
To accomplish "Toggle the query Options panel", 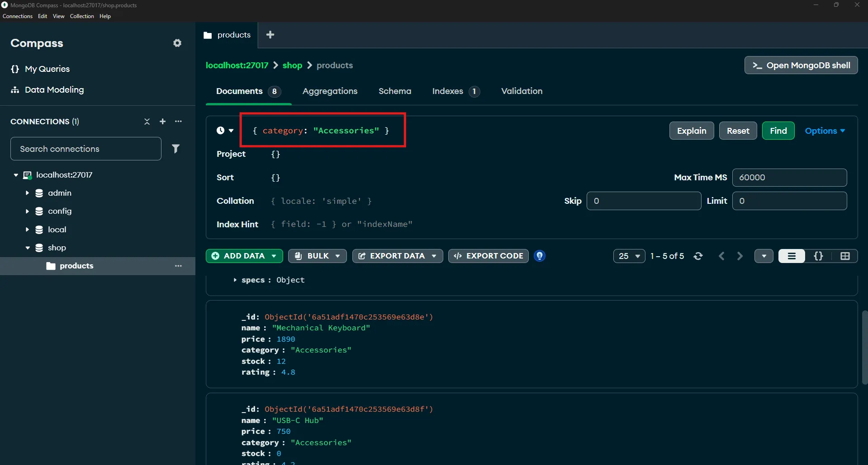I will 825,131.
